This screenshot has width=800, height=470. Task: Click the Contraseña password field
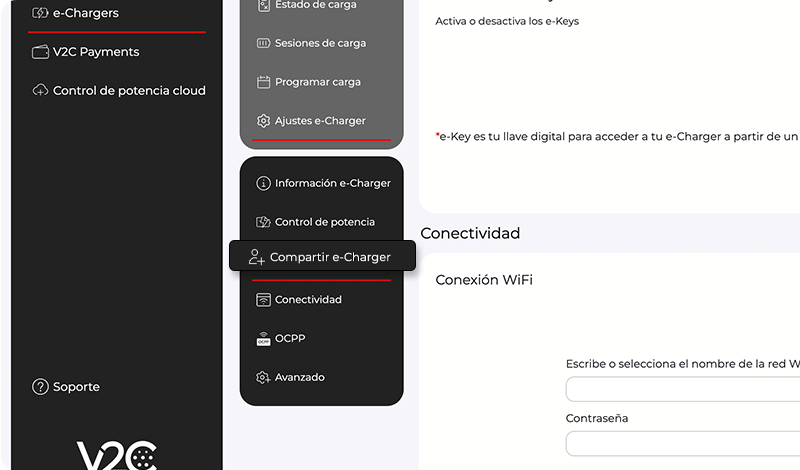[682, 443]
